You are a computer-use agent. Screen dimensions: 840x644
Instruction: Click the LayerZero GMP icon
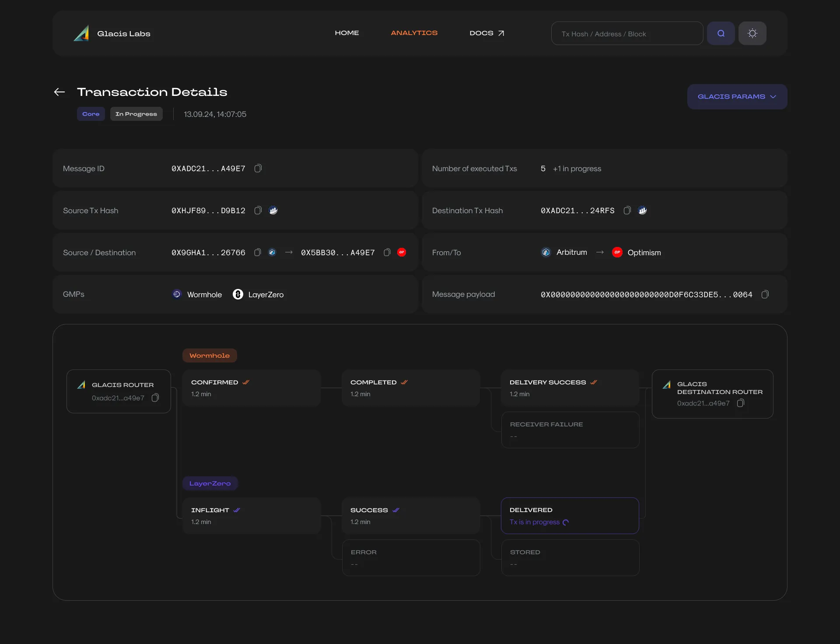[238, 294]
